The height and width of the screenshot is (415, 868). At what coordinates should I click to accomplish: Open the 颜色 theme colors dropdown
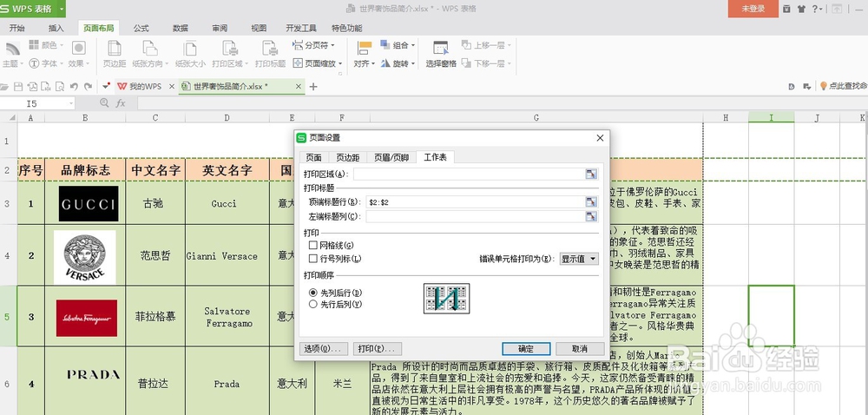pyautogui.click(x=47, y=45)
